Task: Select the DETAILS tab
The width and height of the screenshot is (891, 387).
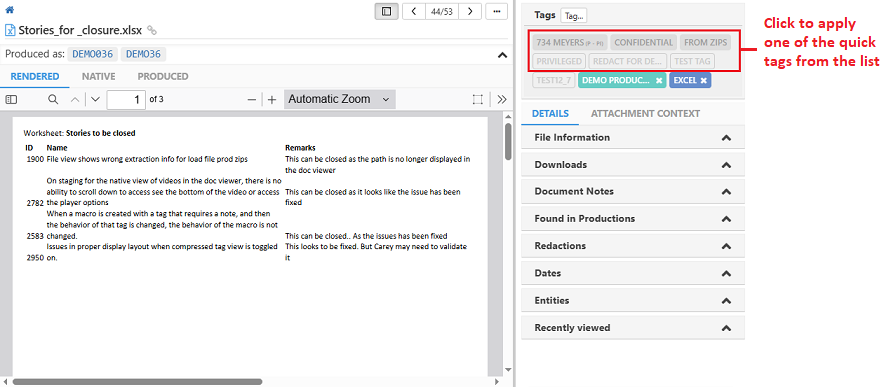Action: [x=550, y=114]
